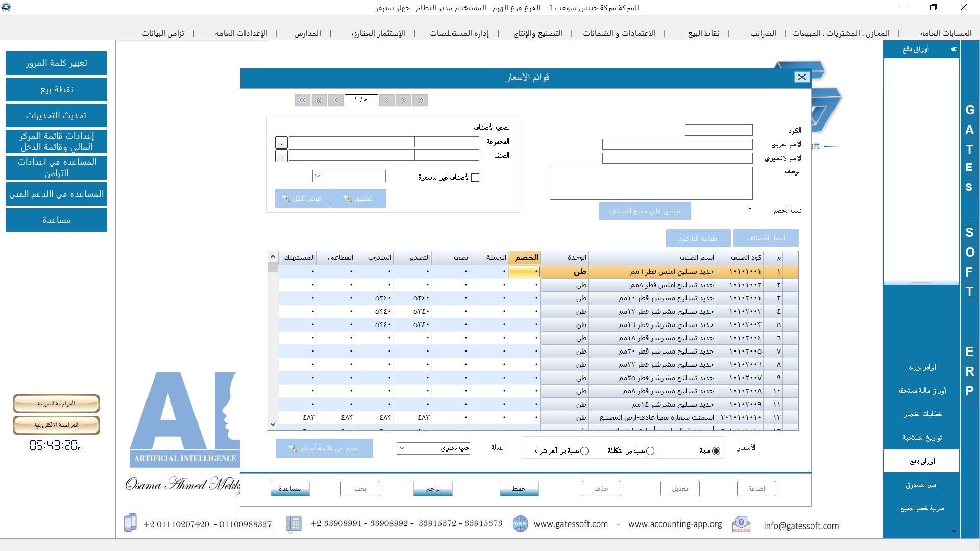This screenshot has height=551, width=980.
Task: Open الضرائب menu
Action: coord(763,33)
